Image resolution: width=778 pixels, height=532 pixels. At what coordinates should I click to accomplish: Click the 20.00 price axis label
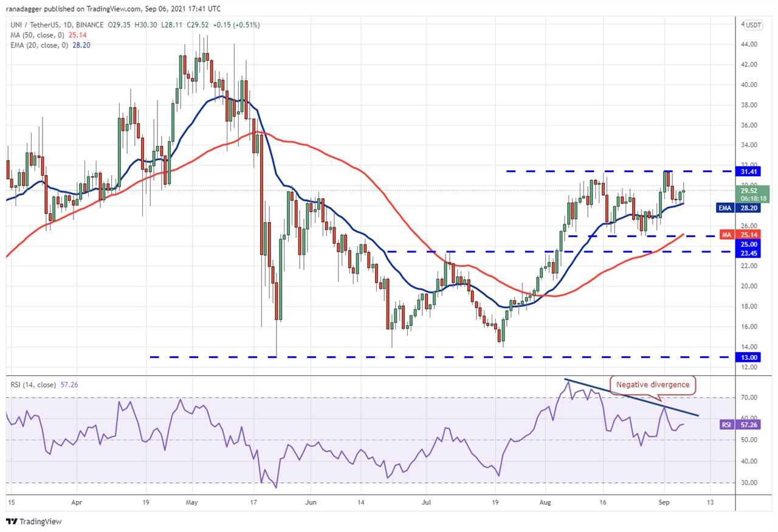748,286
